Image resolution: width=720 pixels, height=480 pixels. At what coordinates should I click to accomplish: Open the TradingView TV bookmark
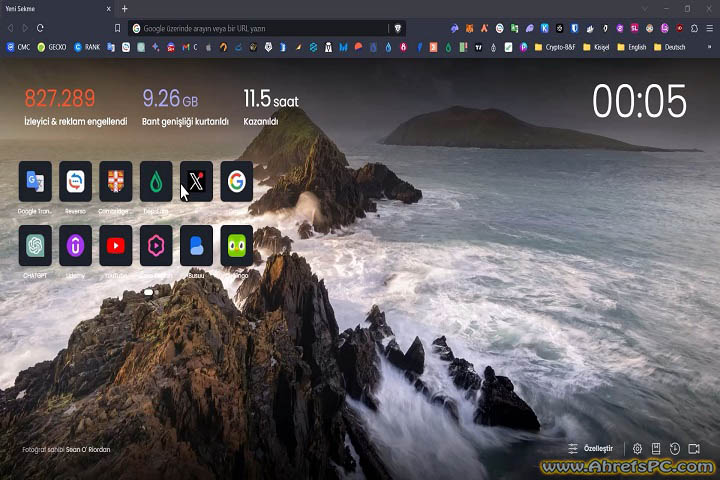point(478,47)
